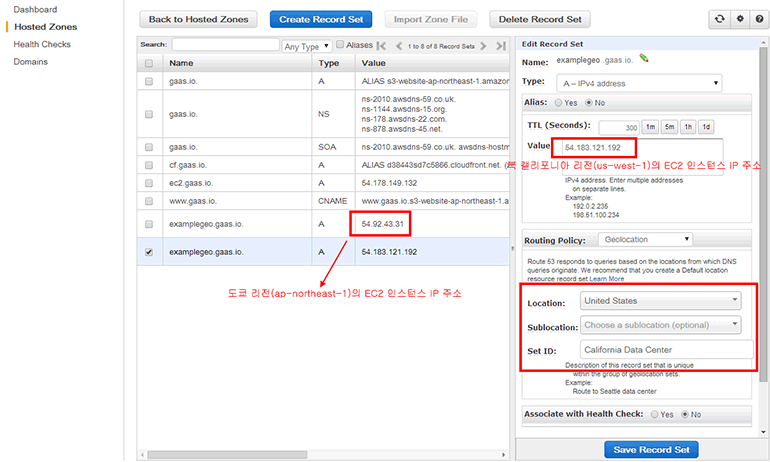Open Health Checks in the sidebar
This screenshot has height=462, width=770.
[42, 45]
